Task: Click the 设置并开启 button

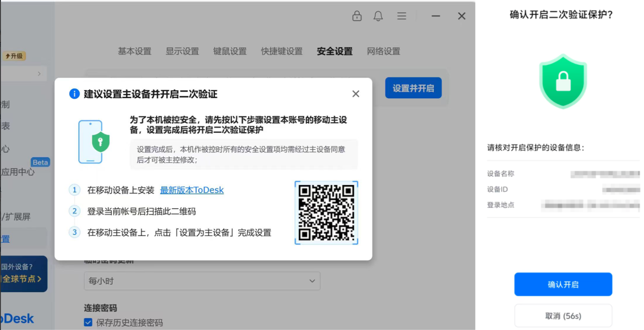Action: pyautogui.click(x=413, y=88)
